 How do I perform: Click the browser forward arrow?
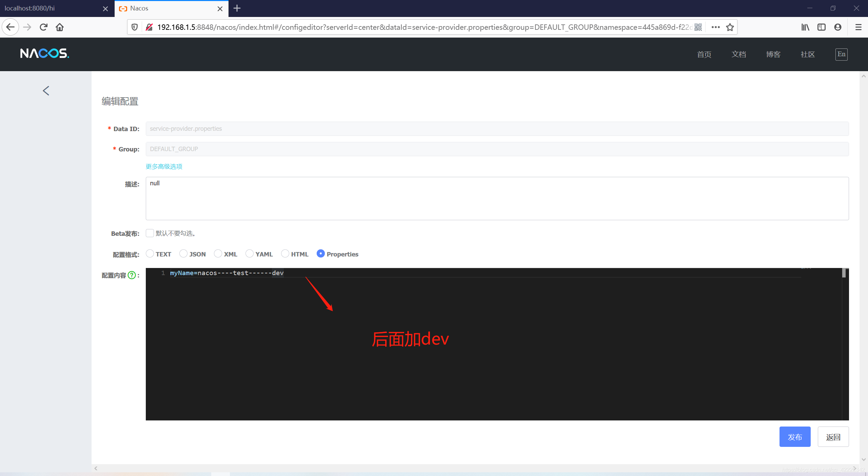(x=27, y=27)
